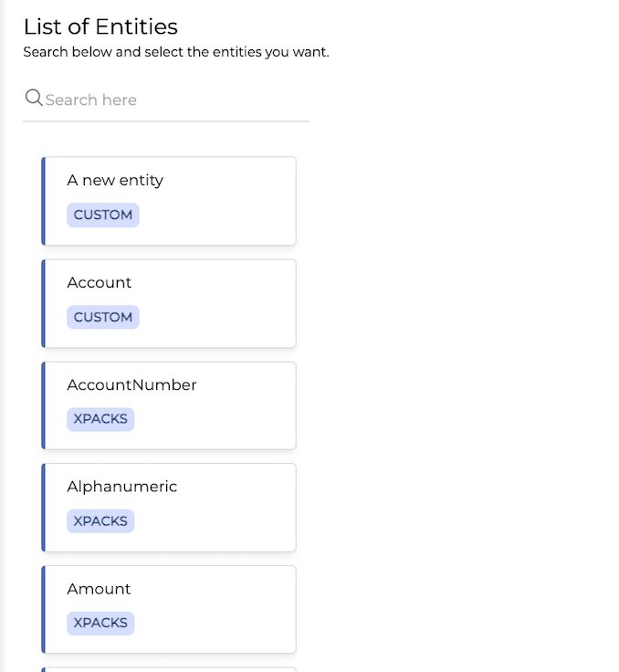Click the magnifying glass search icon
The height and width of the screenshot is (672, 619).
(34, 98)
